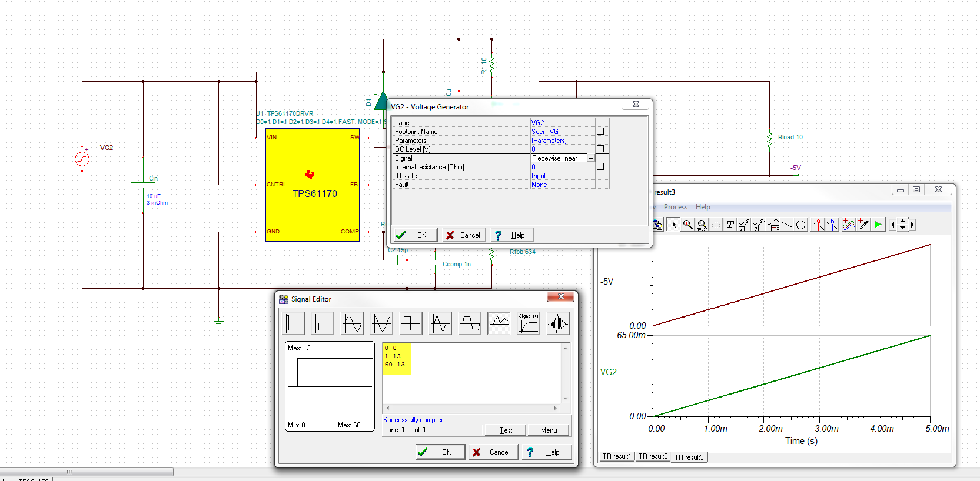This screenshot has height=481, width=980.
Task: Switch to the TR result3 tab
Action: coord(689,457)
